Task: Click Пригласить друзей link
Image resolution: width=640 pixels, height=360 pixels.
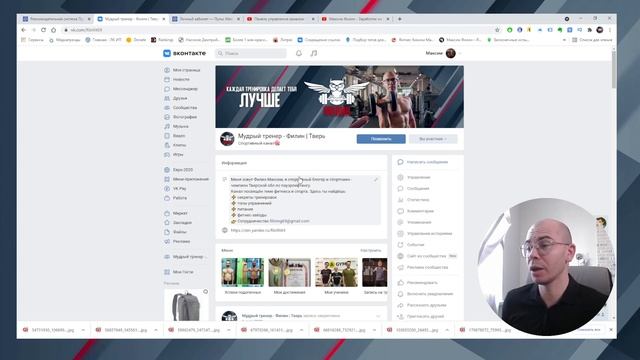Action: [421, 316]
